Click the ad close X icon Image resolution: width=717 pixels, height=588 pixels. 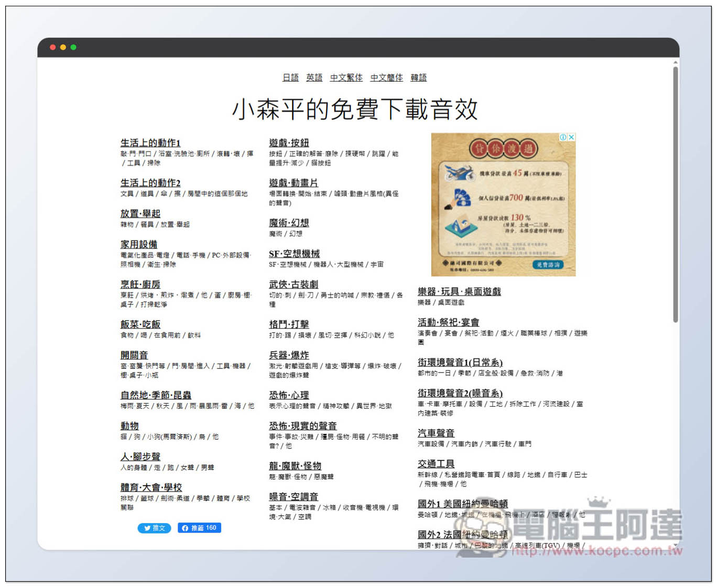(x=571, y=137)
